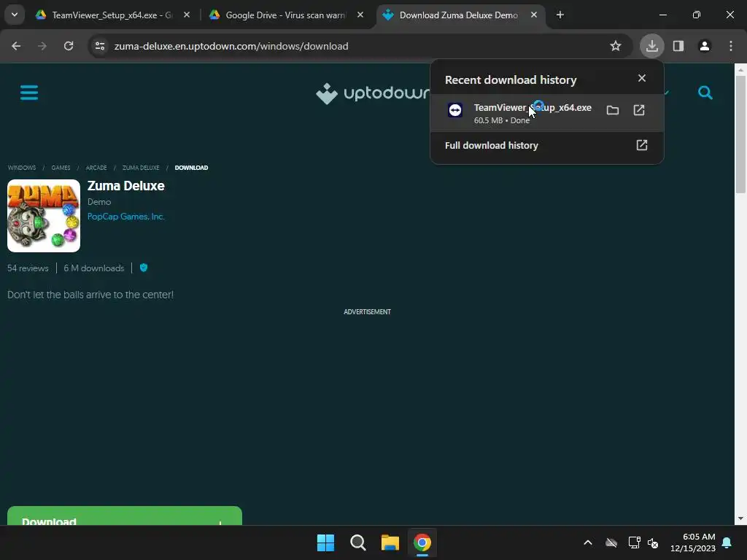Open the OneDrive tray icon
This screenshot has width=747, height=560.
point(611,542)
